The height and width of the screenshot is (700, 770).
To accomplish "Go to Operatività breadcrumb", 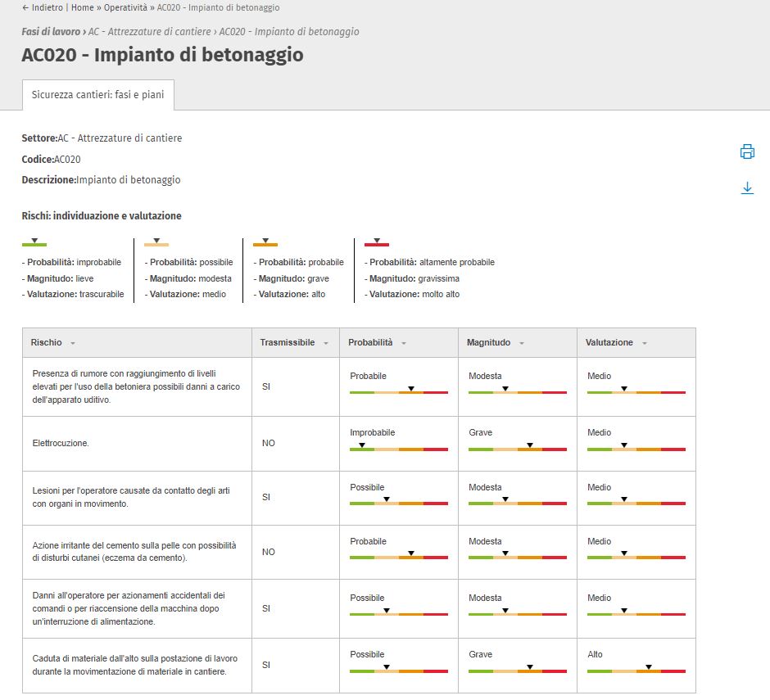I will click(125, 7).
